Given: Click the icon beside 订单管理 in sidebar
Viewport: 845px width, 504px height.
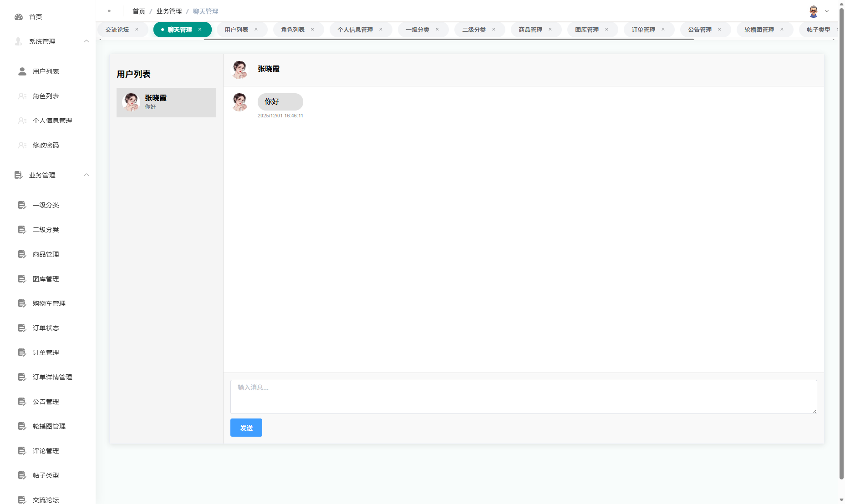Looking at the screenshot, I should pos(22,353).
